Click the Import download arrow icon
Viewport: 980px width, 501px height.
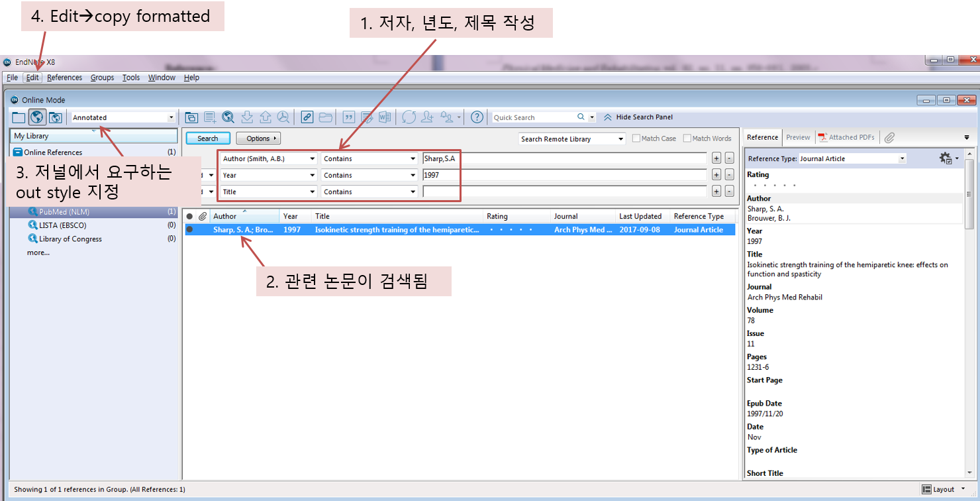247,117
